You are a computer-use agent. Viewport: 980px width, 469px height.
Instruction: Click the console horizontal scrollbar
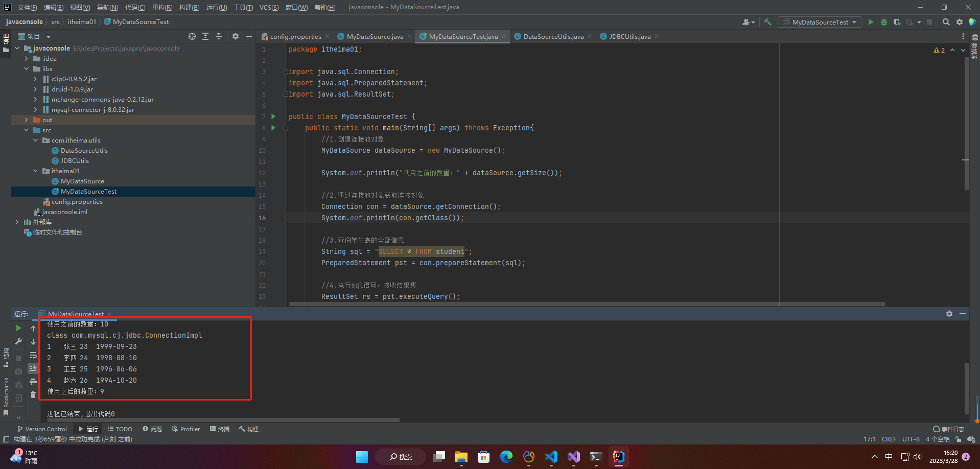[x=223, y=420]
